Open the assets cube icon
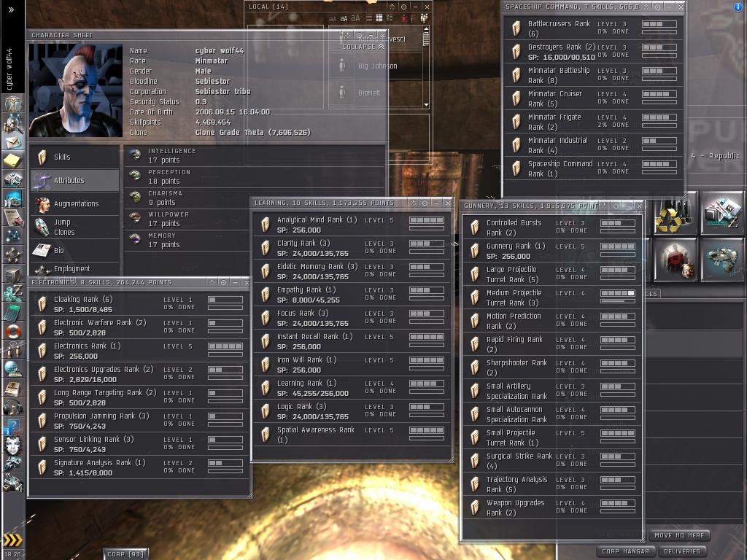The image size is (747, 560). point(13,273)
